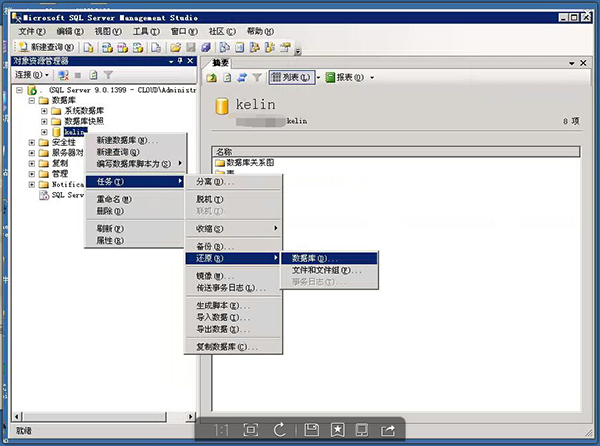Expand the 系统数据库 tree node
This screenshot has width=600, height=446.
(45, 110)
